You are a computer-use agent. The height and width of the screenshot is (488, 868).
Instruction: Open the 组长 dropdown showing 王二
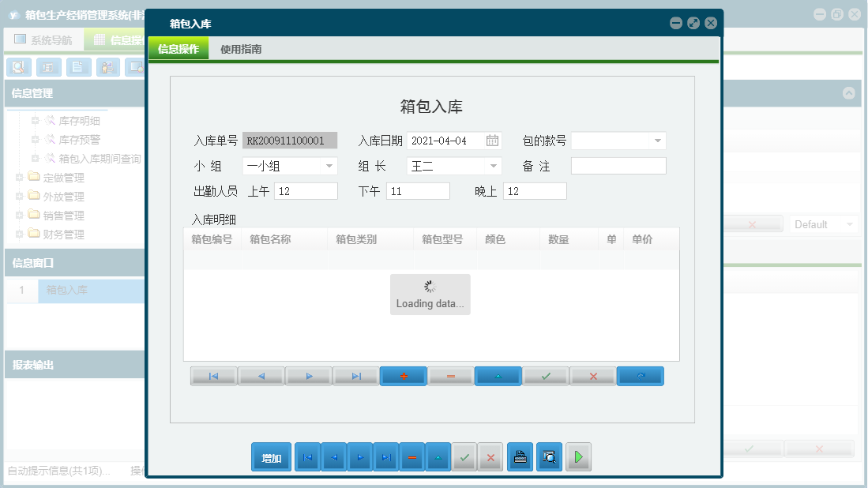click(494, 166)
